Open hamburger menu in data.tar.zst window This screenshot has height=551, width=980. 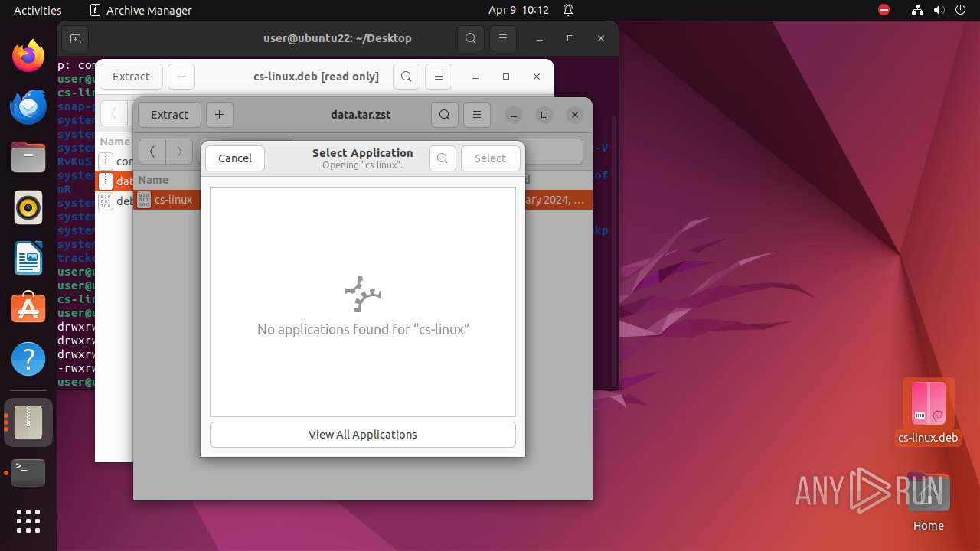point(477,115)
